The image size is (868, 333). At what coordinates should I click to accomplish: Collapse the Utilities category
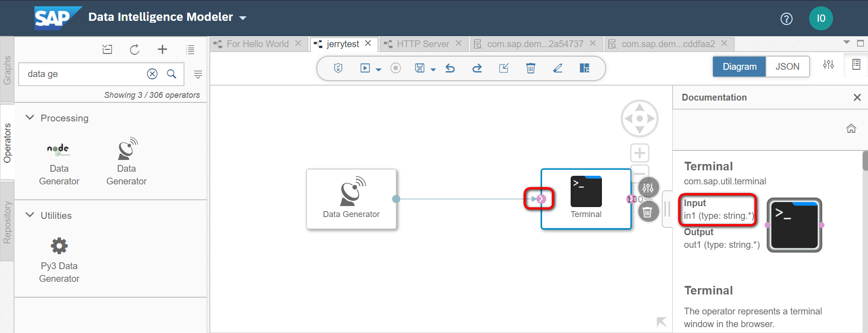click(30, 215)
